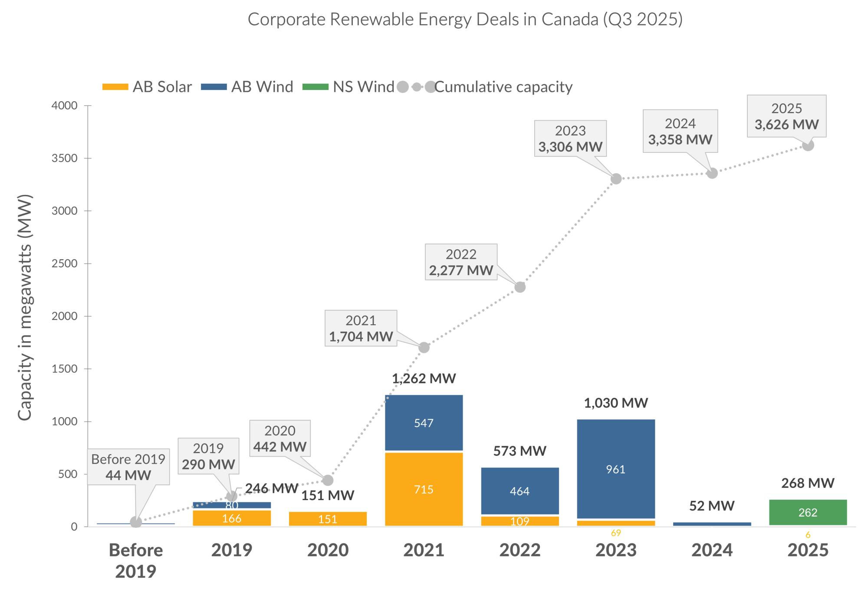Screen dimensions: 868x606
Task: Click the 1,704 MW callout box
Action: (x=361, y=329)
